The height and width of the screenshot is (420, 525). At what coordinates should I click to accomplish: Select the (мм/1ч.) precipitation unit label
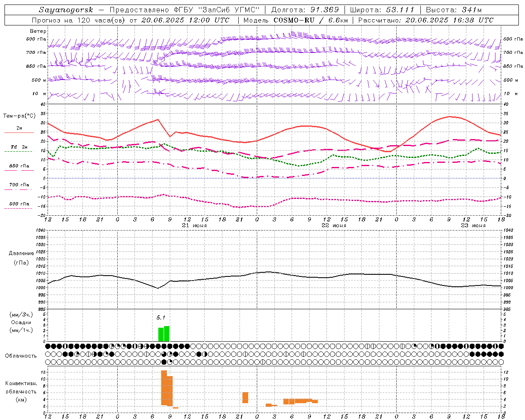click(21, 330)
